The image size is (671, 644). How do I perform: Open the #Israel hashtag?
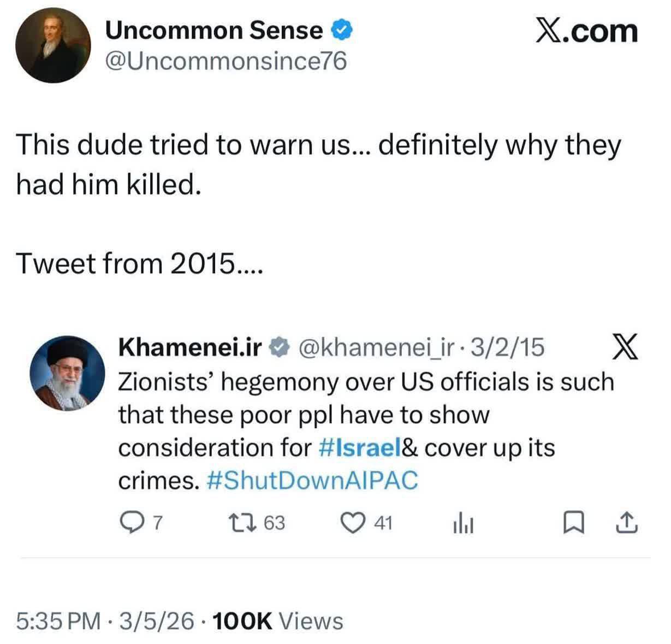[359, 448]
